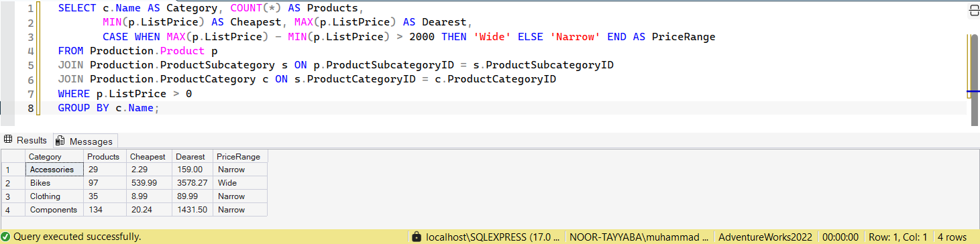Select the Cheapest column header

[148, 156]
